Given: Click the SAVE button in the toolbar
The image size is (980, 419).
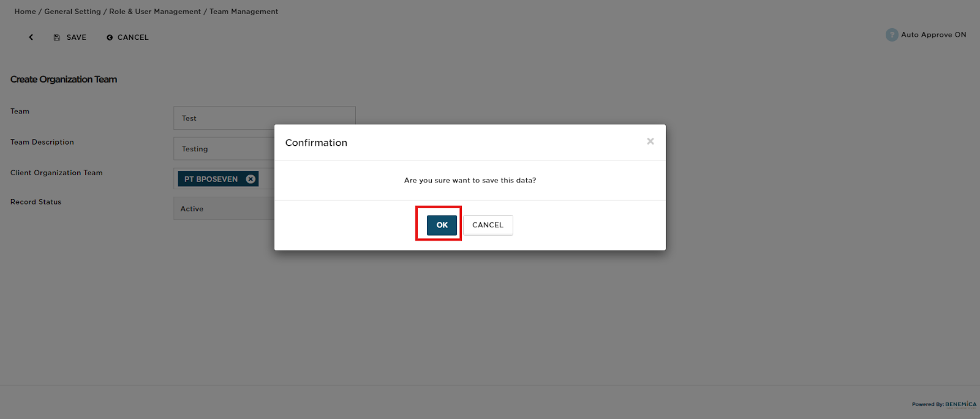Looking at the screenshot, I should pos(70,37).
